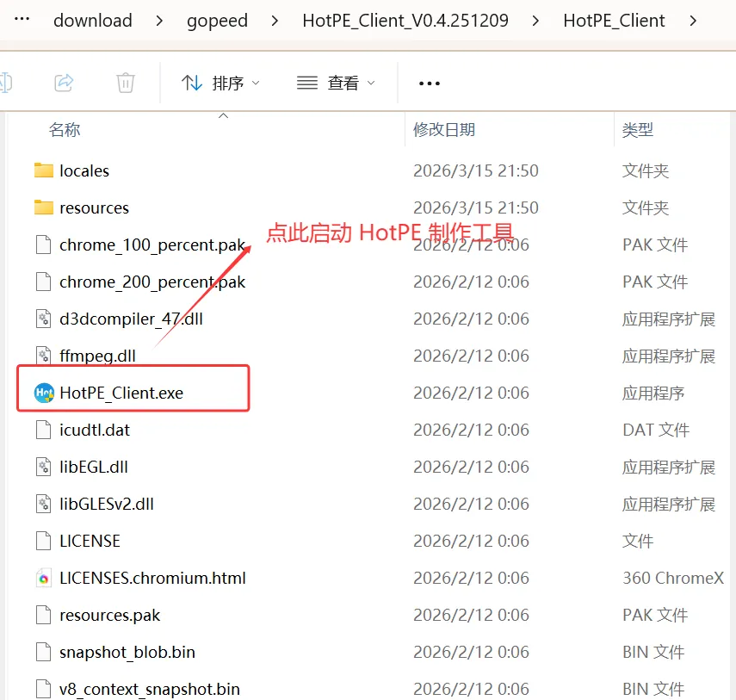736x700 pixels.
Task: Click the BIN 文件 type of snapshot_blob.bin
Action: coord(653,652)
